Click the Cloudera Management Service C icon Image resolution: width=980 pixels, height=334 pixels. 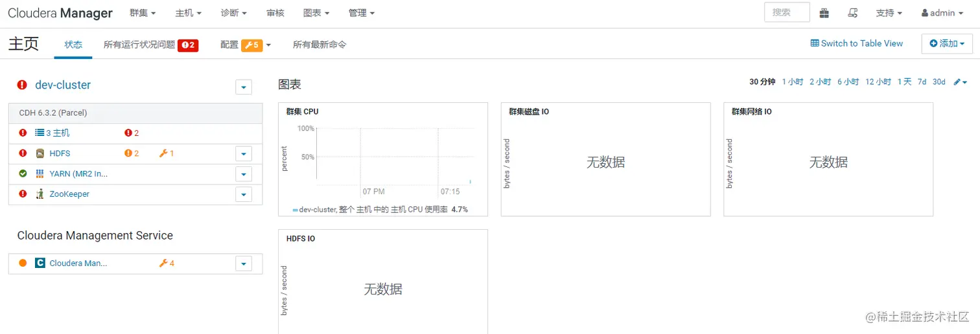point(40,263)
